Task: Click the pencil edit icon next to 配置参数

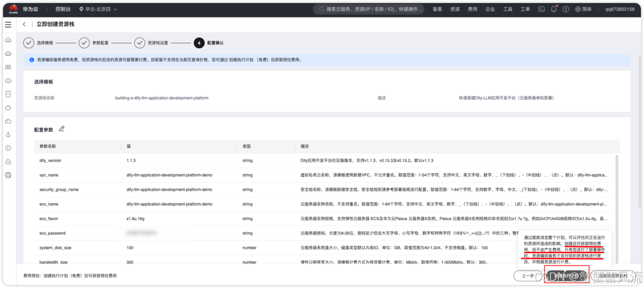Action: click(62, 129)
